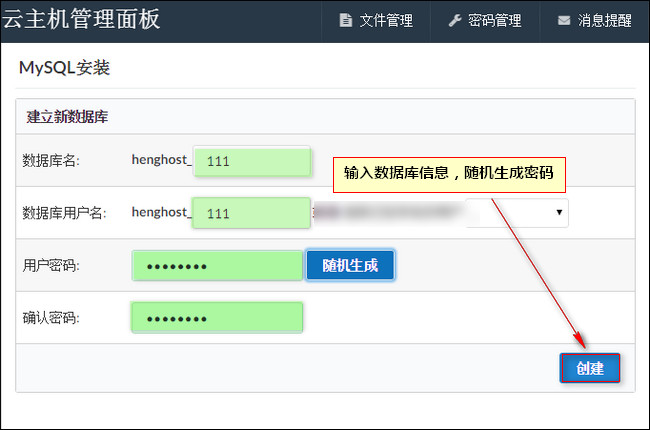Focus the 数据库名 input field
This screenshot has height=430, width=650.
(252, 160)
